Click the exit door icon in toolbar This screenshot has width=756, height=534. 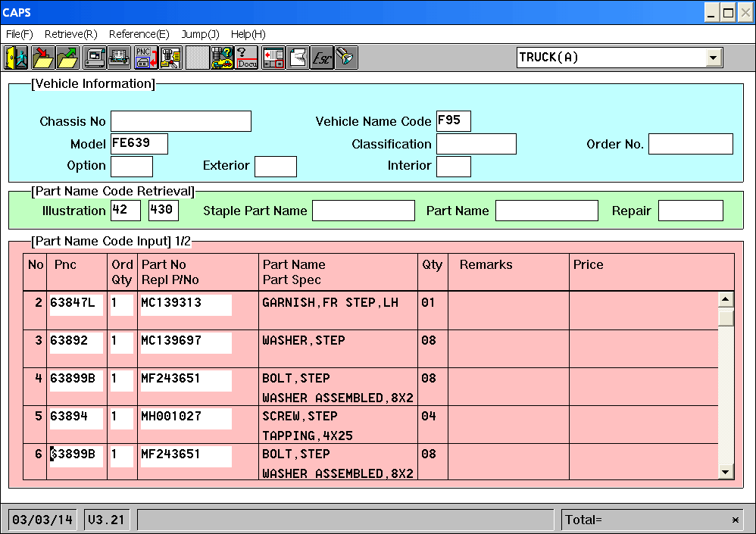(17, 58)
